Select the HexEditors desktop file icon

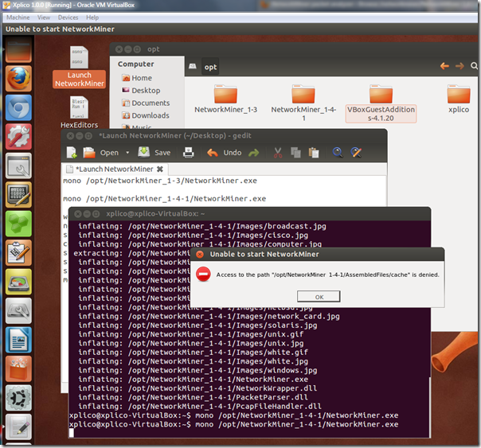tap(79, 112)
